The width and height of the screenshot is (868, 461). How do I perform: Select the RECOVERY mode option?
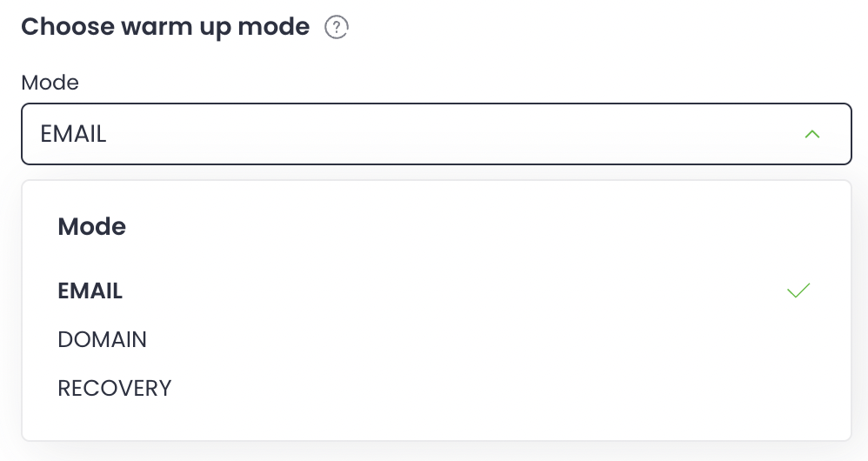[x=115, y=388]
